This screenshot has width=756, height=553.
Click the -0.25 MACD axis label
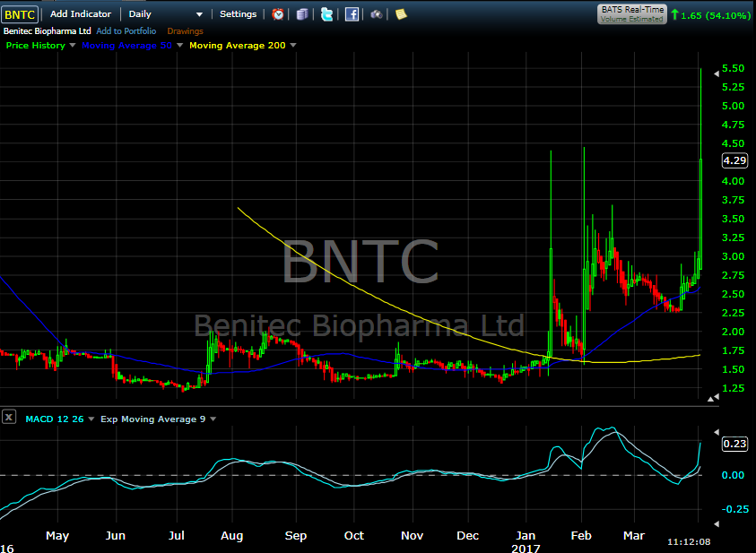(x=734, y=509)
